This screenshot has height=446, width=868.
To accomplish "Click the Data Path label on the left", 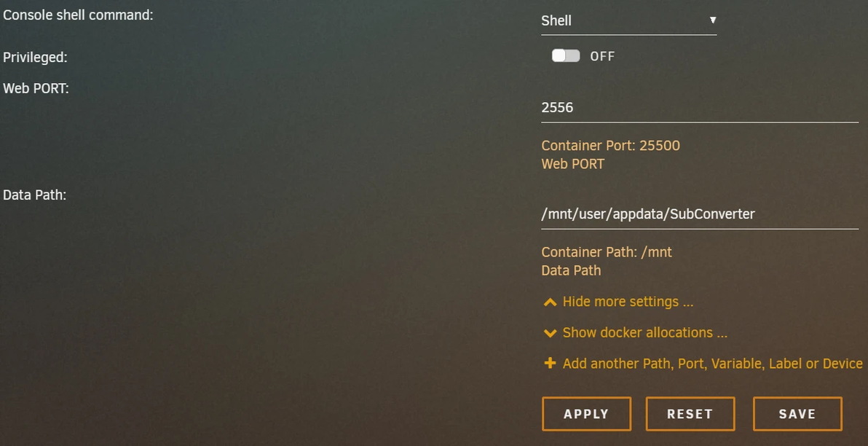I will tap(34, 195).
